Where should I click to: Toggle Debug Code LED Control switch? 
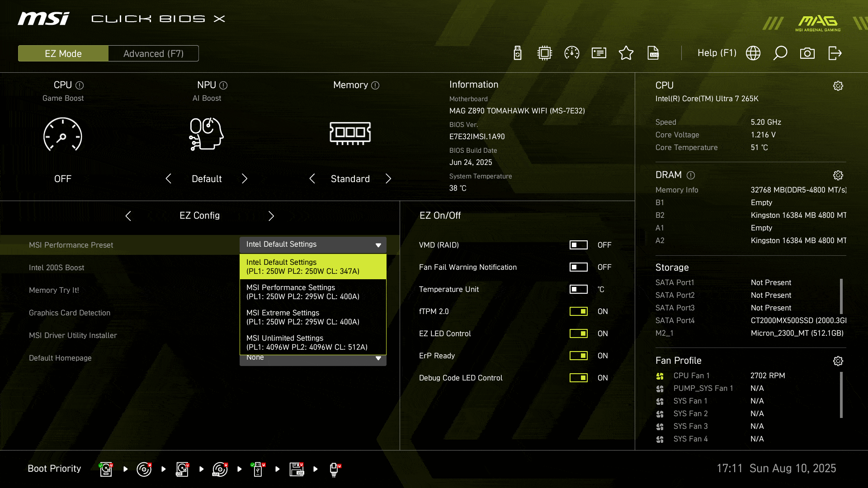[x=579, y=378]
